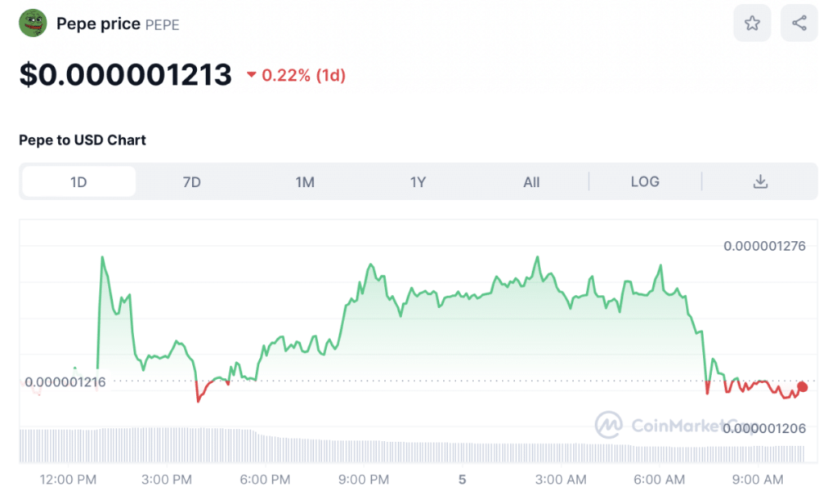The image size is (837, 504).
Task: Click the 3:00 AM time axis marker
Action: [x=561, y=479]
